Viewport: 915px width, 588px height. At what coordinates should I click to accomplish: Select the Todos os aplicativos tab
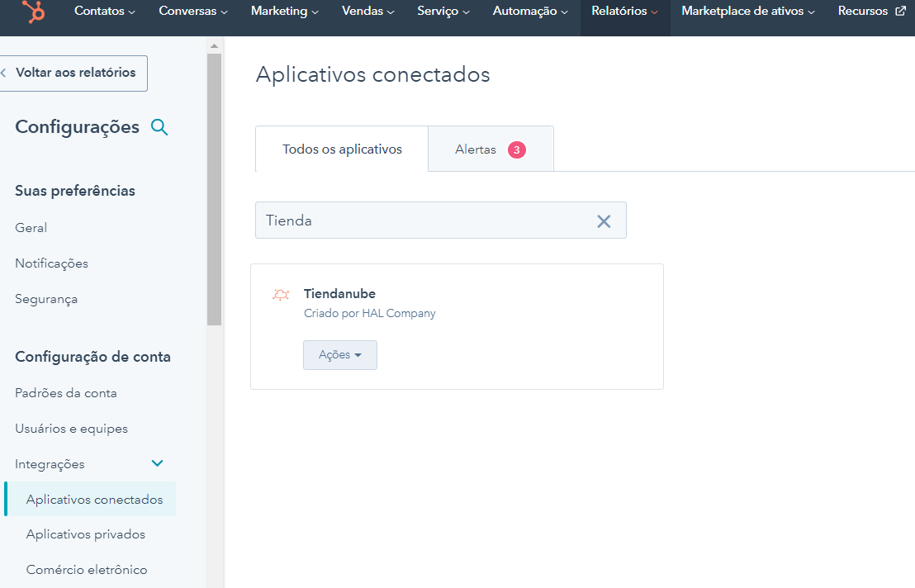(341, 149)
